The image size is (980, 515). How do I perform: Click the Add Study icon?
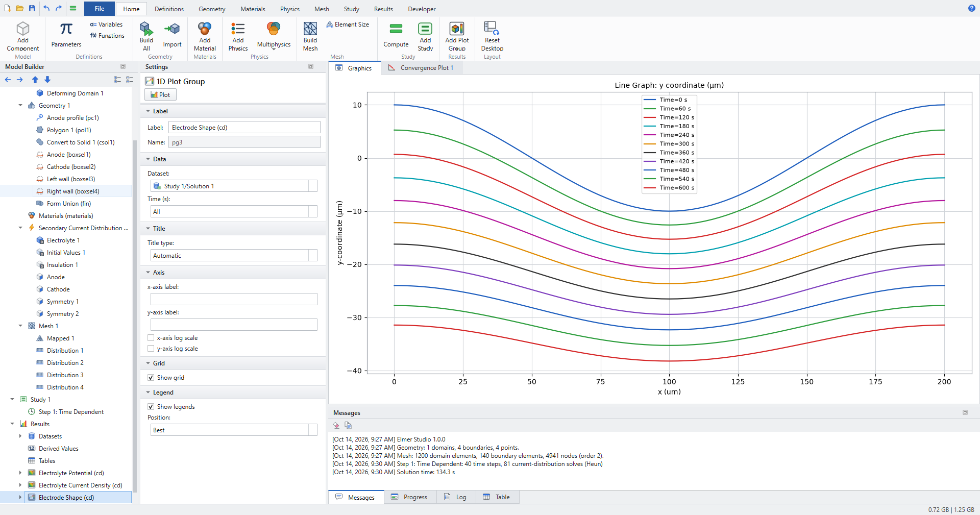(x=425, y=29)
